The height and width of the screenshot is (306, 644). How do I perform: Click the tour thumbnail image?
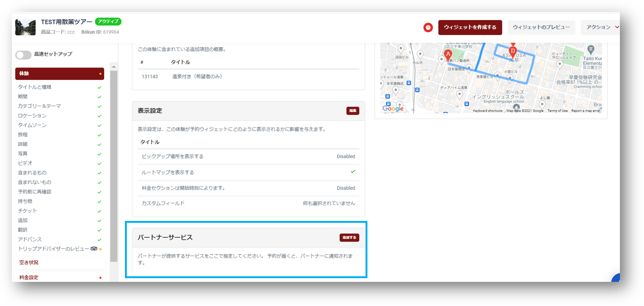pyautogui.click(x=25, y=27)
